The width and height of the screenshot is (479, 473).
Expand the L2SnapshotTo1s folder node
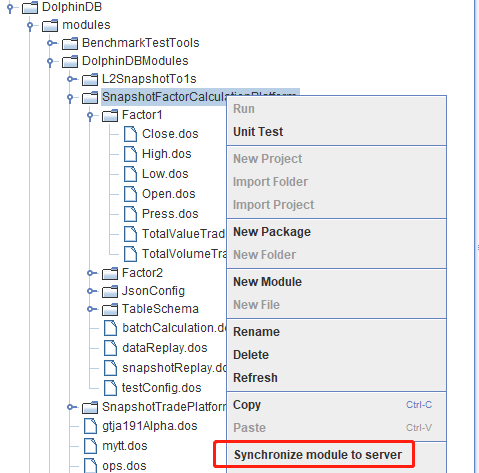coord(70,79)
